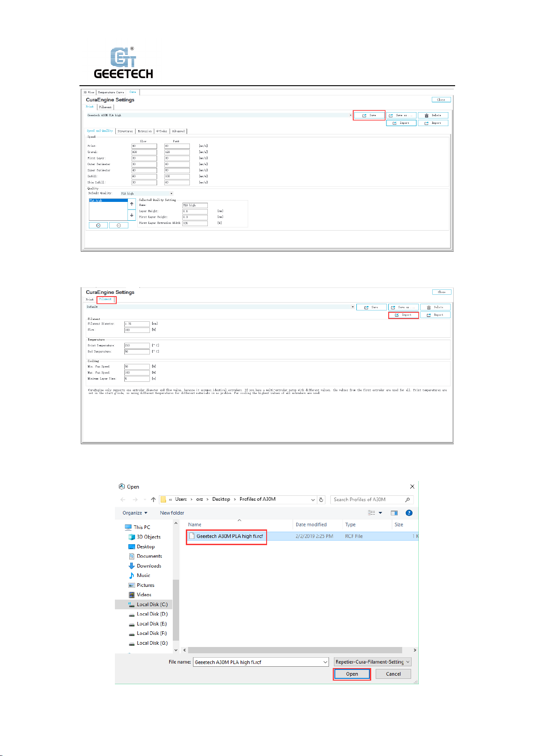
Task: Click New folder in the Open dialog
Action: (x=172, y=513)
